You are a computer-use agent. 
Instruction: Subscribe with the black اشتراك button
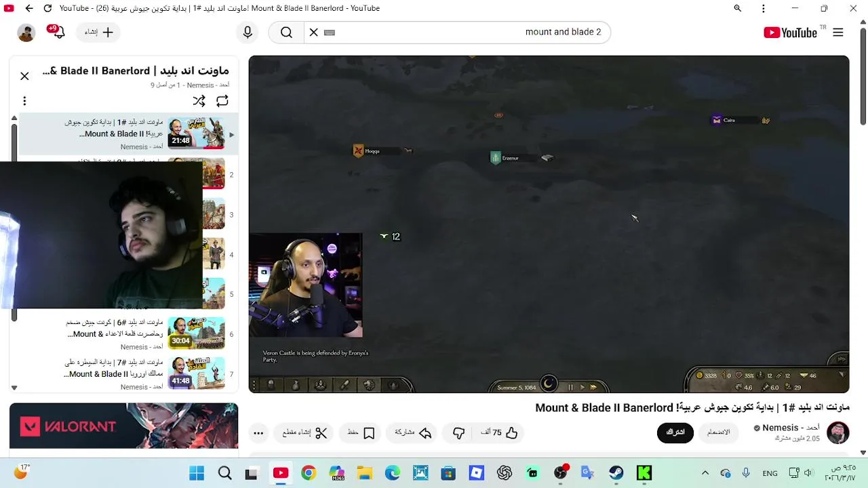(x=675, y=432)
